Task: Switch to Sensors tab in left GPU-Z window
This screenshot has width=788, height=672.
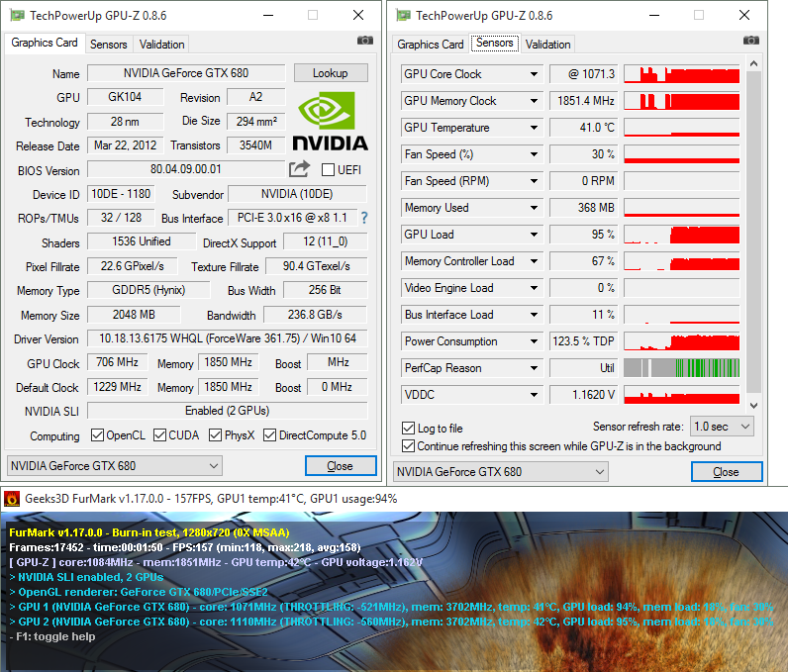Action: pyautogui.click(x=109, y=45)
